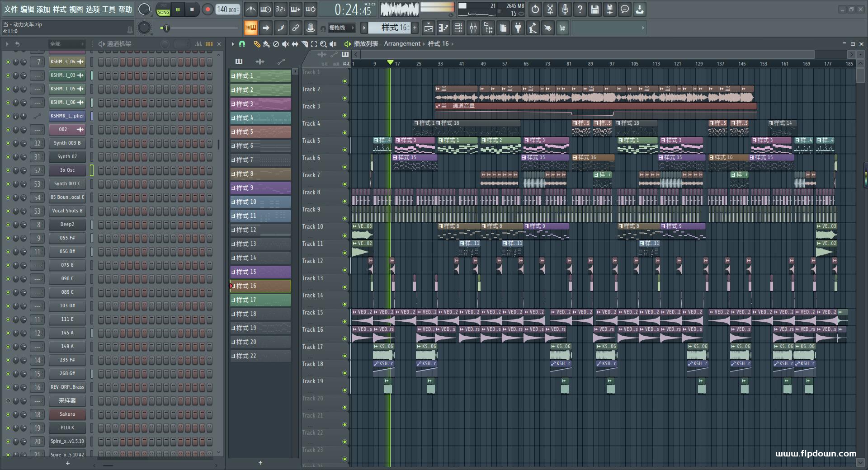Viewport: 868px width, 470px height.
Task: Open the browser toolbar icon
Action: click(x=488, y=28)
